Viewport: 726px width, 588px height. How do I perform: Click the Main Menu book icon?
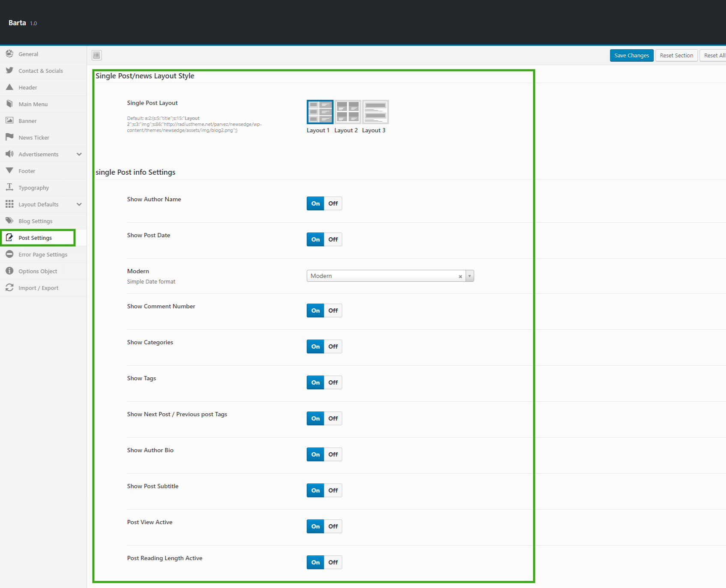9,104
